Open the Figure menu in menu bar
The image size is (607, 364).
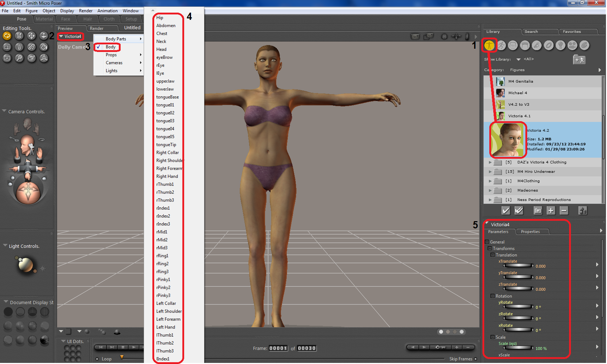[x=31, y=11]
